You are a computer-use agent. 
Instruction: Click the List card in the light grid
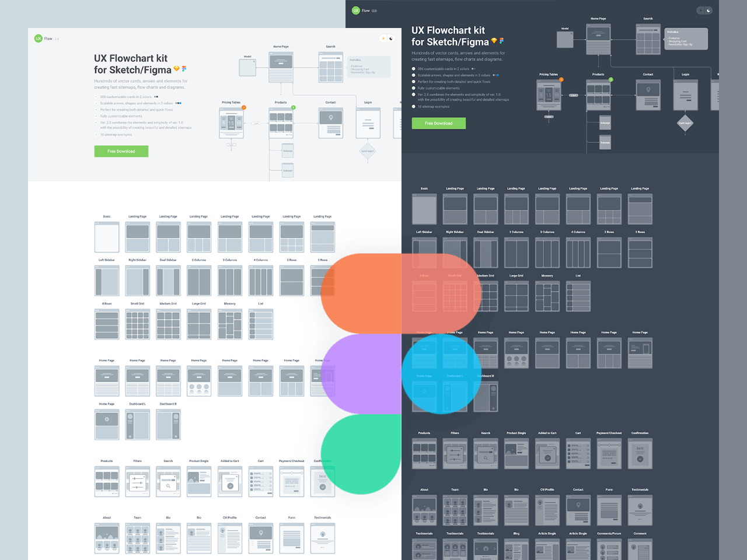pos(261,324)
